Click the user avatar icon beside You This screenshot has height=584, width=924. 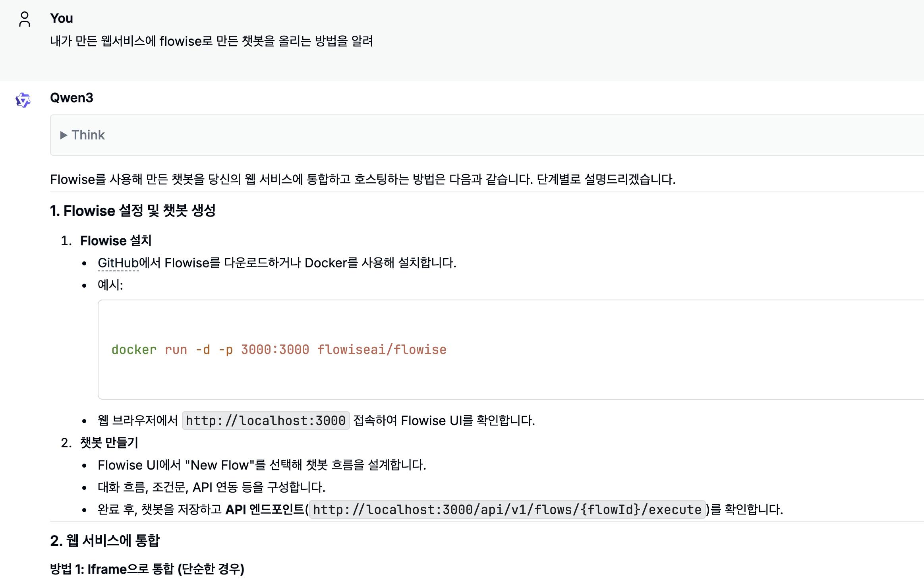click(x=25, y=19)
